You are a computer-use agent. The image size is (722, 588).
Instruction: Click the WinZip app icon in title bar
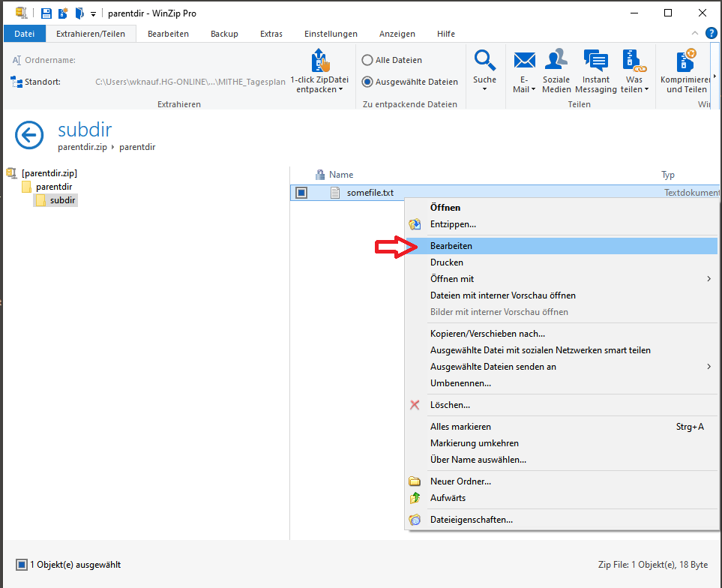[21, 13]
